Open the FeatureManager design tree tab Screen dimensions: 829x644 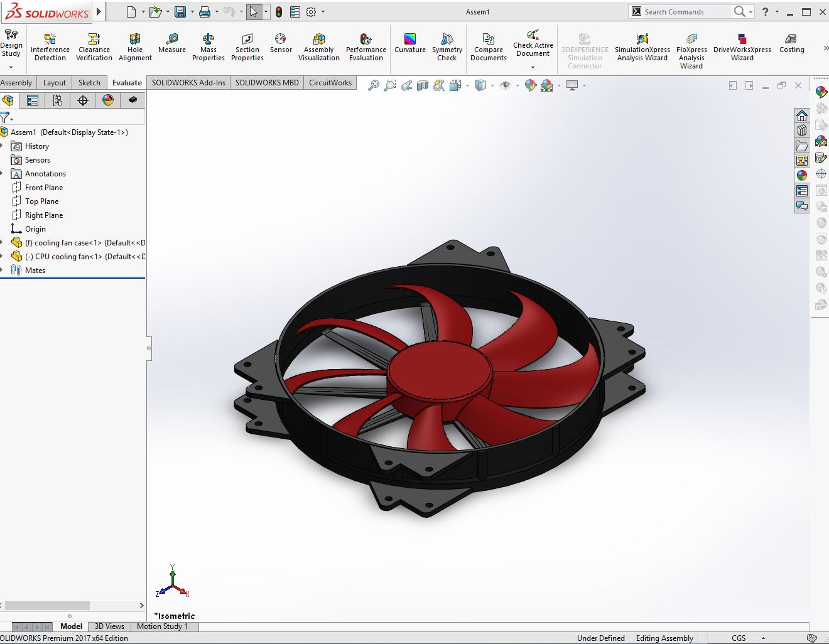(8, 100)
